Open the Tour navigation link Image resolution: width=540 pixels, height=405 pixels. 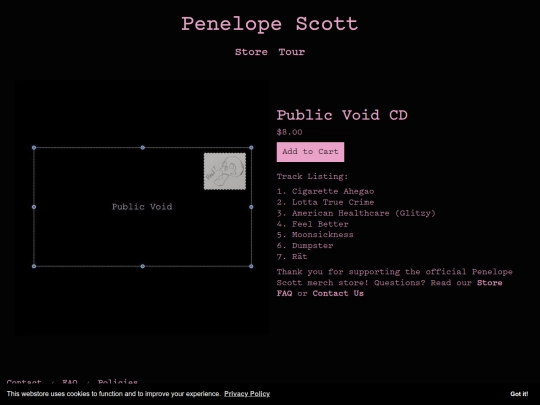coord(292,52)
